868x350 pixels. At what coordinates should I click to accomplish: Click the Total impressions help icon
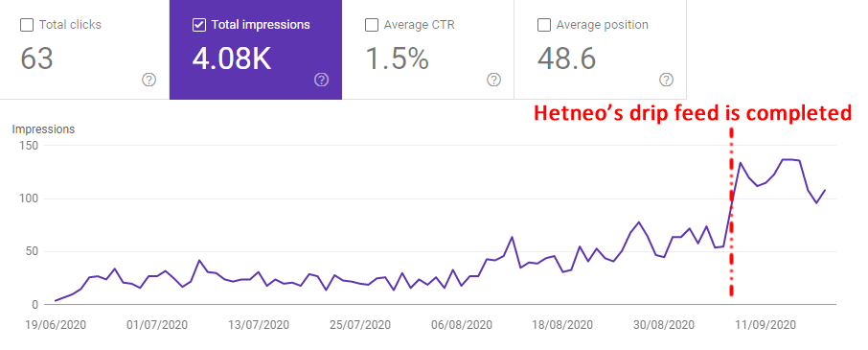tap(321, 80)
